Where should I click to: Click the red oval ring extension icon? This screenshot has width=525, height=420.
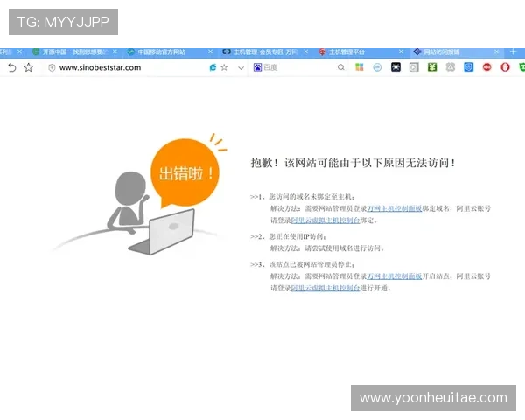click(x=505, y=67)
